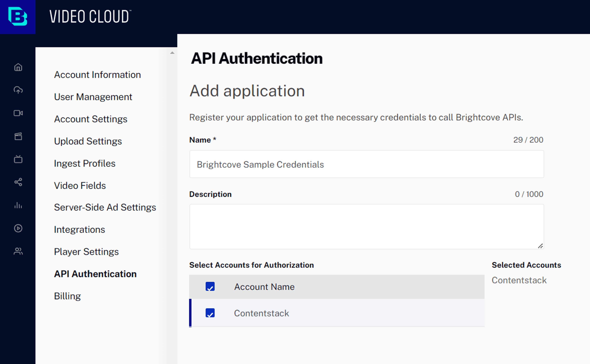The image size is (590, 364).
Task: Select Account Settings in menu
Action: [91, 119]
